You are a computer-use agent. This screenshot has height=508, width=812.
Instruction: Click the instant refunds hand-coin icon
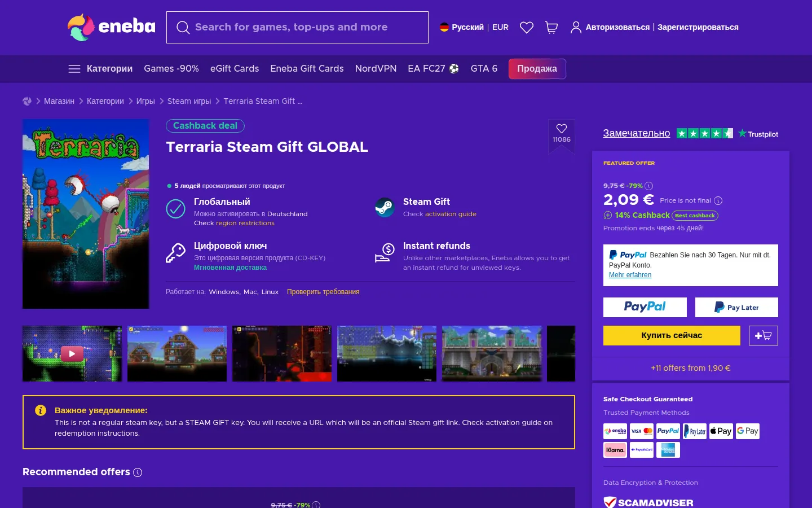click(x=385, y=253)
